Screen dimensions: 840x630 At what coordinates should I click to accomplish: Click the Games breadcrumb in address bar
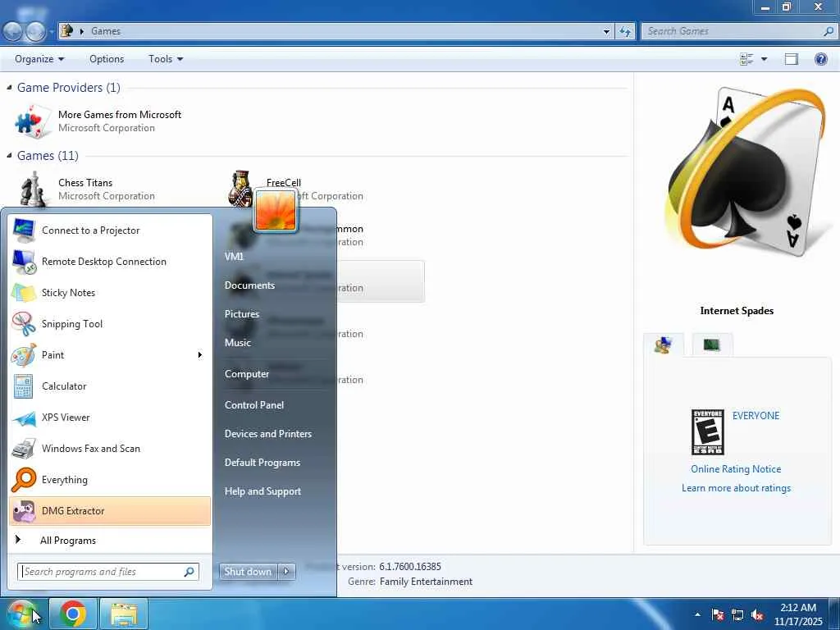click(106, 31)
